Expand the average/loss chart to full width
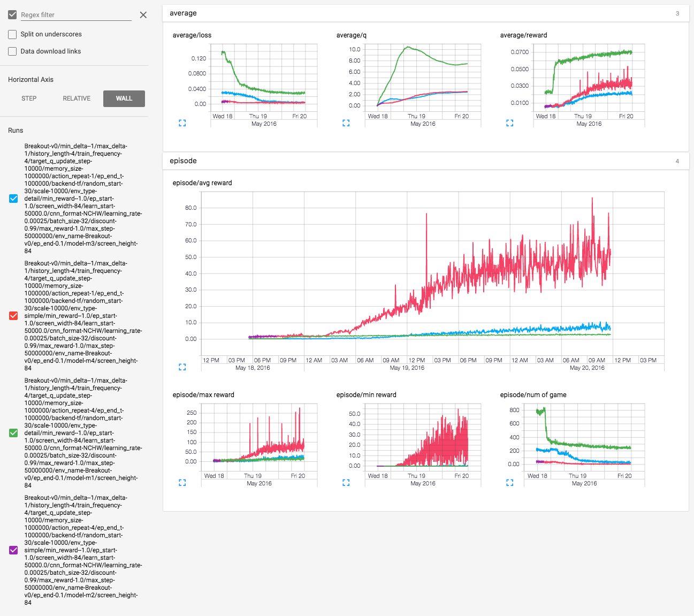This screenshot has width=694, height=616. click(182, 123)
